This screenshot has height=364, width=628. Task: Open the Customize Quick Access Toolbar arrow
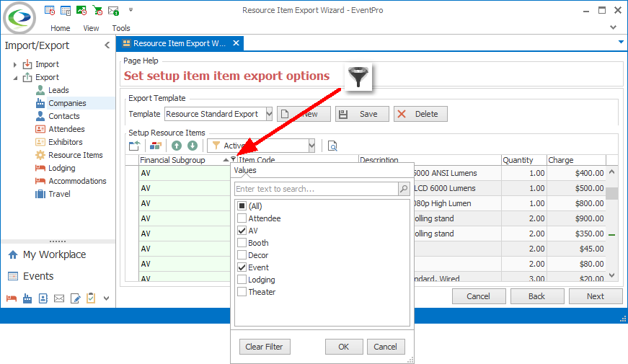[131, 9]
